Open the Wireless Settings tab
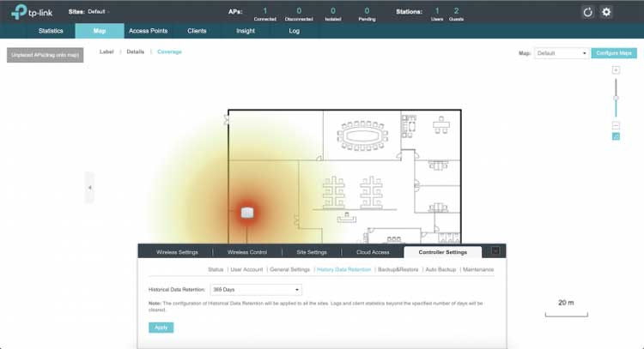 [x=176, y=252]
